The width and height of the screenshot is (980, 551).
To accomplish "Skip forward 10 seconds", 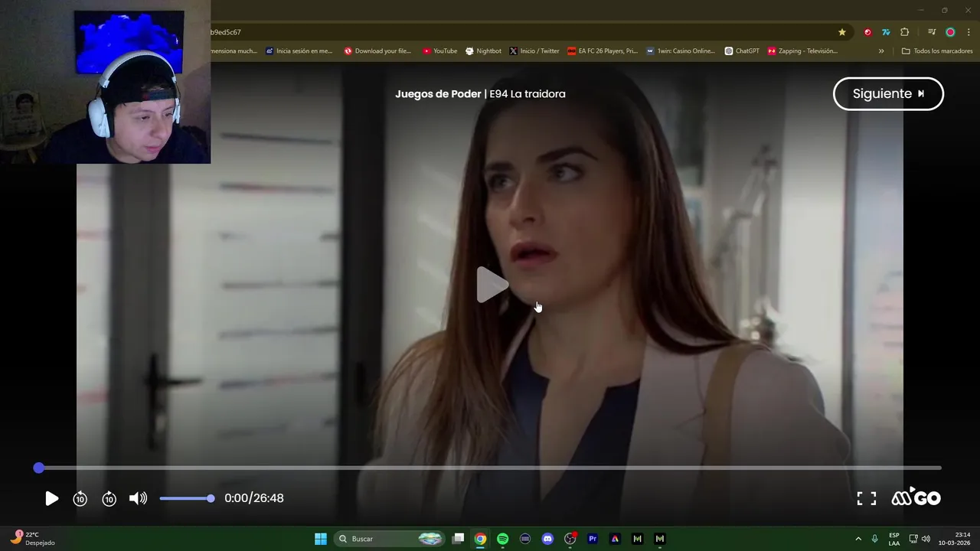I will [x=109, y=498].
